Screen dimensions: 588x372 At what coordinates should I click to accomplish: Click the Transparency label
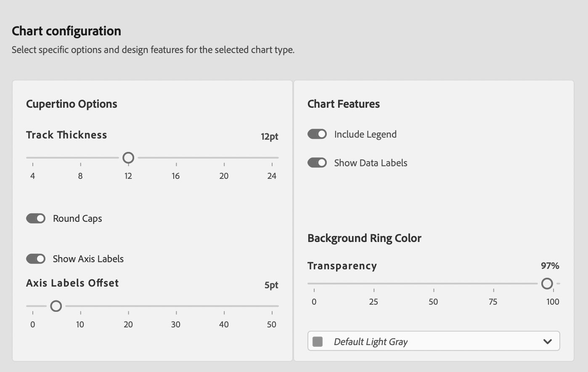pyautogui.click(x=342, y=266)
